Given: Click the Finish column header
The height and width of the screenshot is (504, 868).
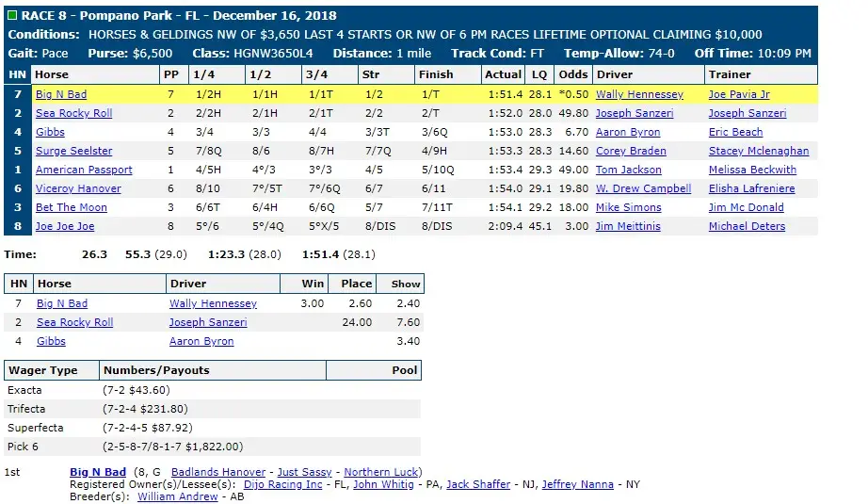Looking at the screenshot, I should [447, 74].
